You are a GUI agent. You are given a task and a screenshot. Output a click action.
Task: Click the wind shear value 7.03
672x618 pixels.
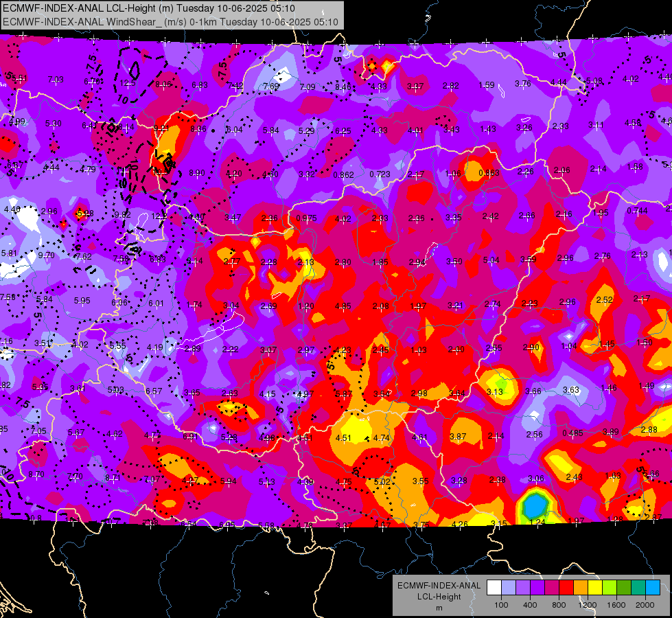coord(56,80)
